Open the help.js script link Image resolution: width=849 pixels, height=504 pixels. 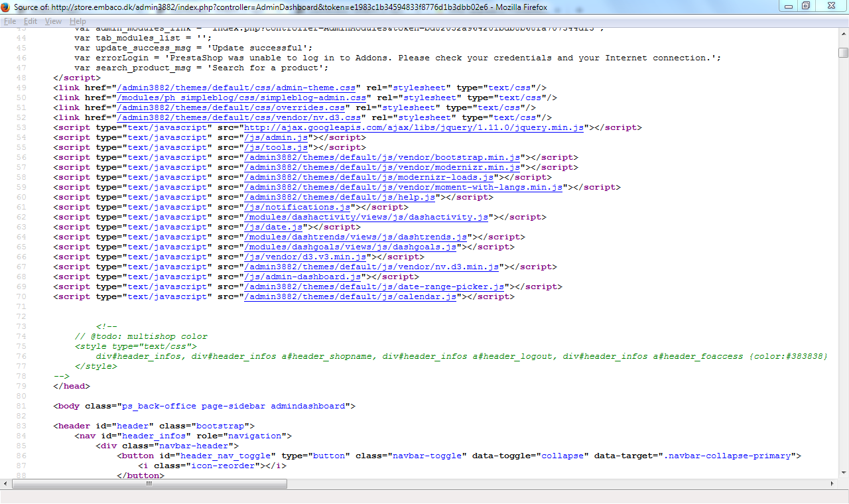(x=340, y=197)
